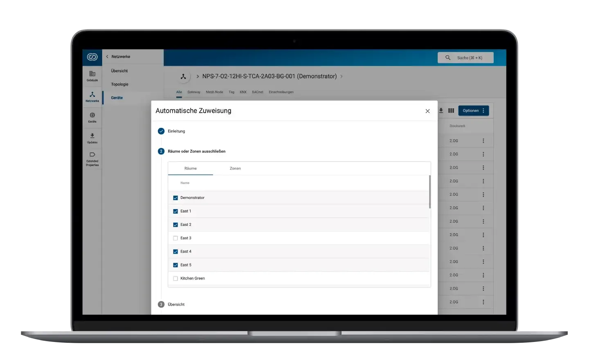Expand the Einleitung step in wizard
The height and width of the screenshot is (364, 589).
pyautogui.click(x=176, y=131)
